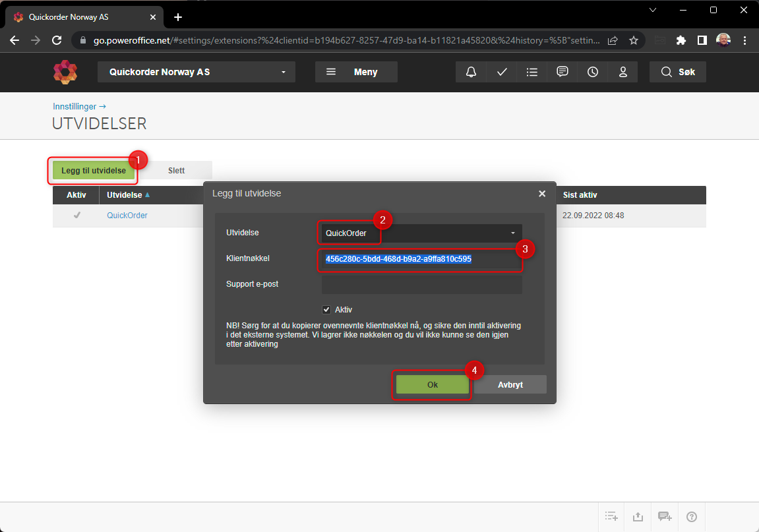Click Legg til utvidelse button
Viewport: 759px width, 532px height.
coord(94,170)
